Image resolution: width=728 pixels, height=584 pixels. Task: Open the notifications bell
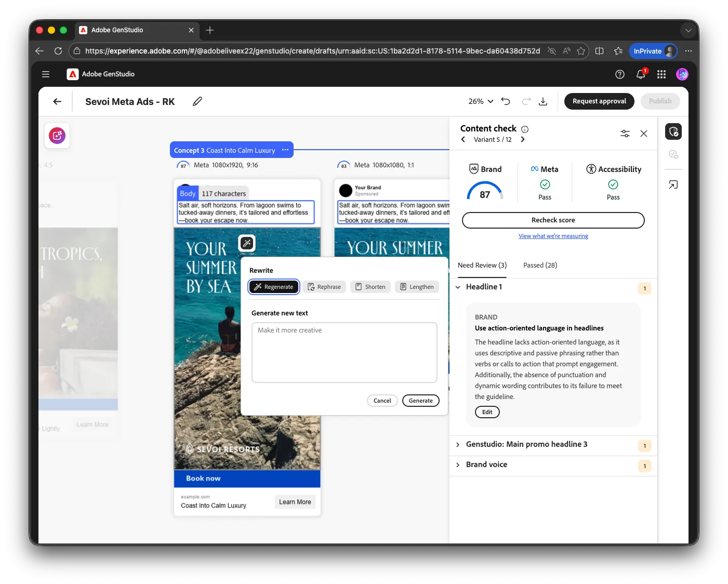(641, 74)
